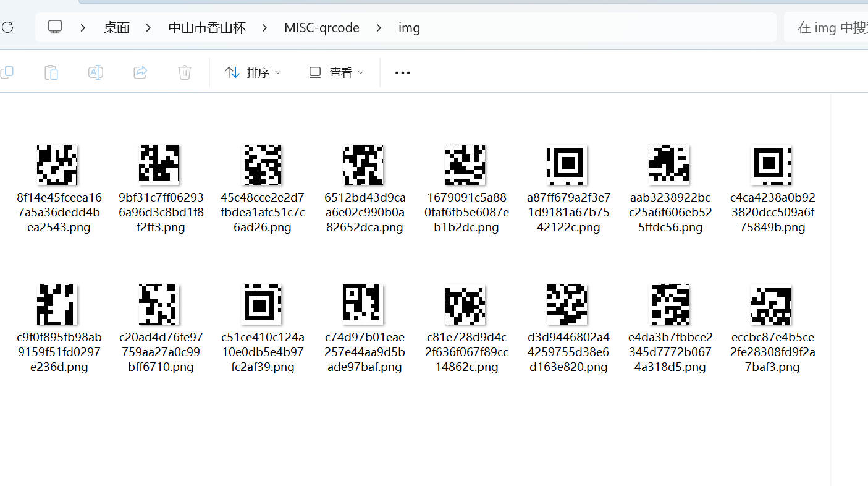Select thumbnail of c81e728d9d4c2f636f067f89cc14862c.png
The height and width of the screenshot is (486, 868).
pos(465,304)
